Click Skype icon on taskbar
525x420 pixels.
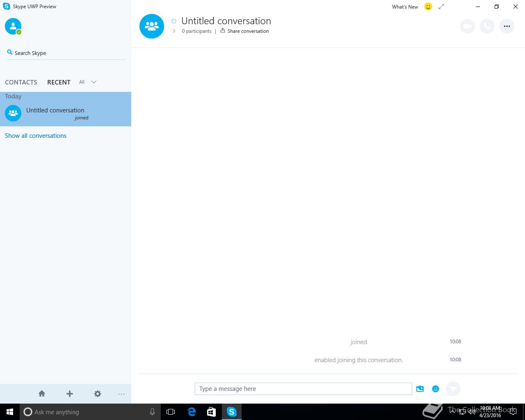[232, 412]
